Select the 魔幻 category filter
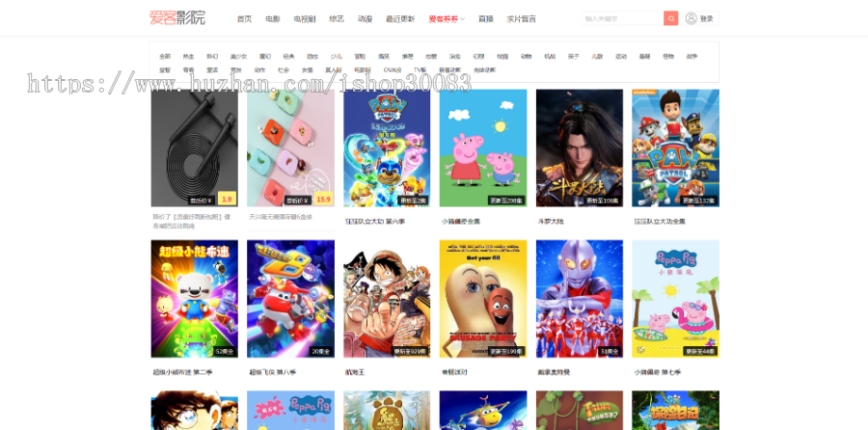Screen dimensions: 868x430 265,57
